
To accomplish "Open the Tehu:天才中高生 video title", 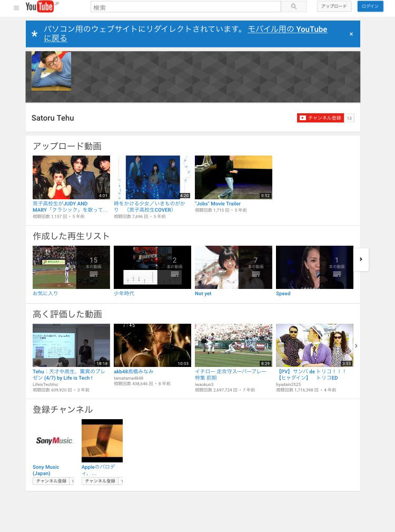I will click(69, 374).
